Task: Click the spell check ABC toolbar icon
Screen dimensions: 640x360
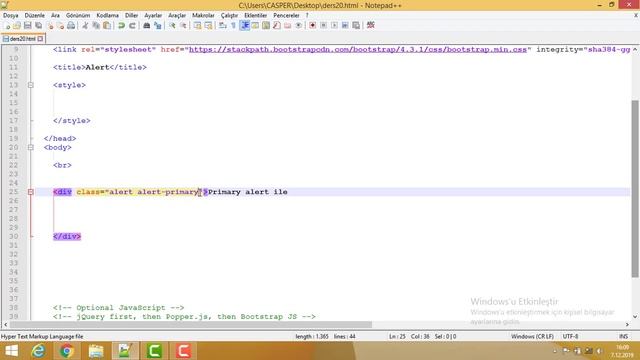Action: (x=371, y=25)
